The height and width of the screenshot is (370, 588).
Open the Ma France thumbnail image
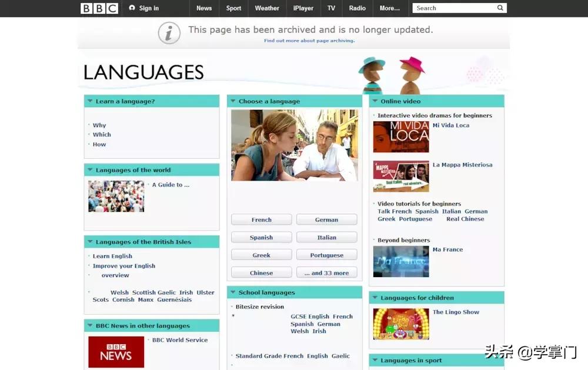(401, 262)
